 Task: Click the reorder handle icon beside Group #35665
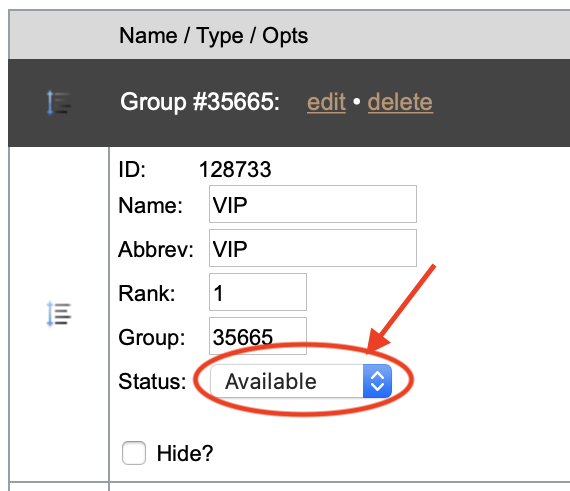[59, 103]
